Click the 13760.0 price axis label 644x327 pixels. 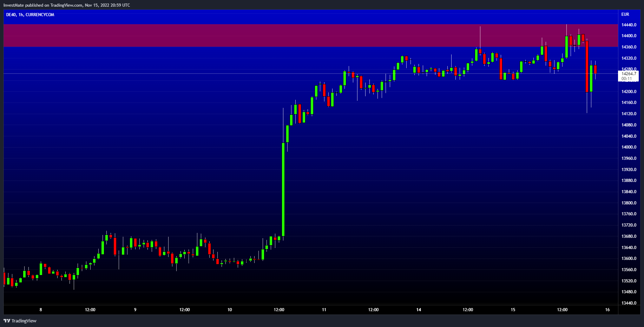(x=629, y=214)
